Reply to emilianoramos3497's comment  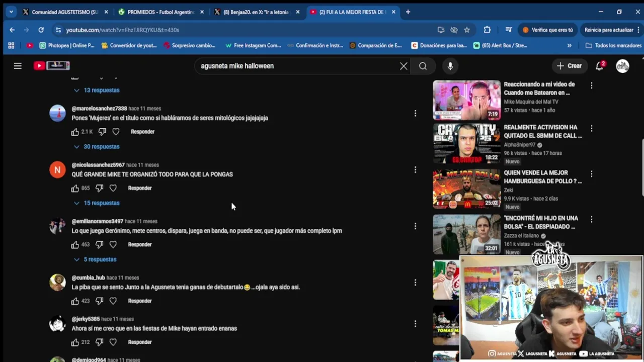[140, 244]
